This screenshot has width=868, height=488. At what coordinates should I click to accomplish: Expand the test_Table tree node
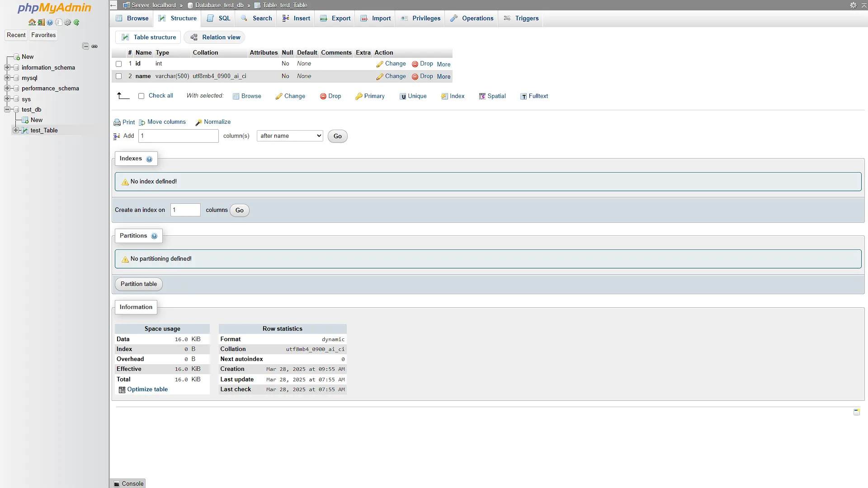tap(16, 130)
